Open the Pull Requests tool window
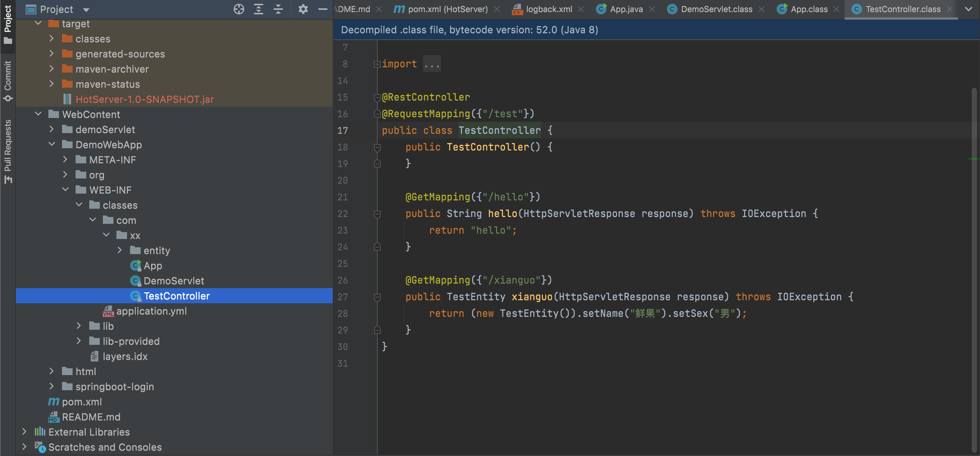 (8, 151)
